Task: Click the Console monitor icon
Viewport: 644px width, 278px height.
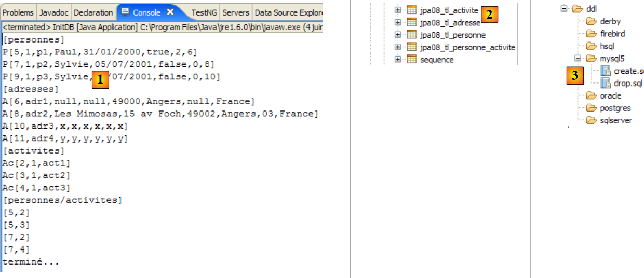Action: point(125,12)
